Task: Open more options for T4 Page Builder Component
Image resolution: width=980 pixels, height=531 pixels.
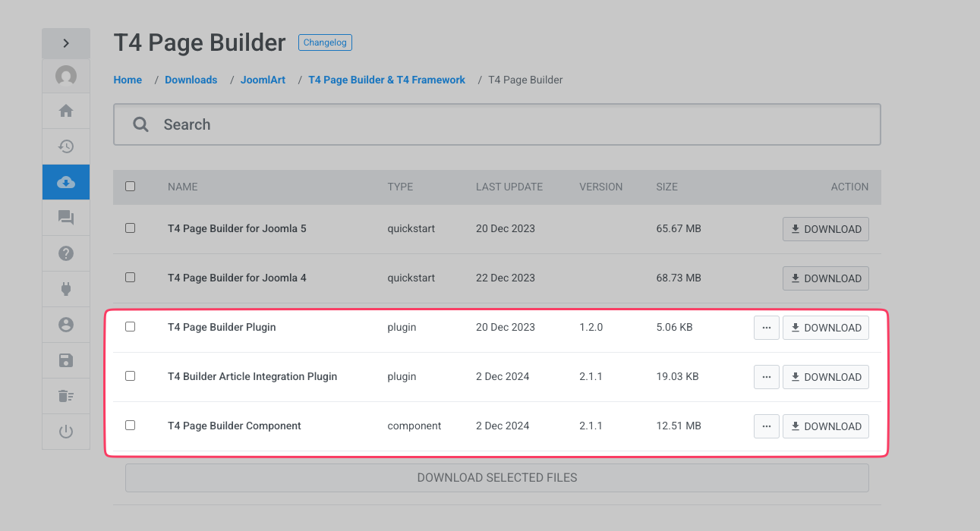Action: [767, 426]
